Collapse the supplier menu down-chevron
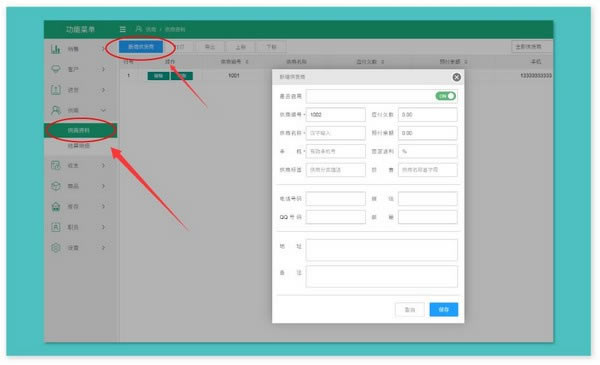This screenshot has height=365, width=600. click(x=103, y=110)
